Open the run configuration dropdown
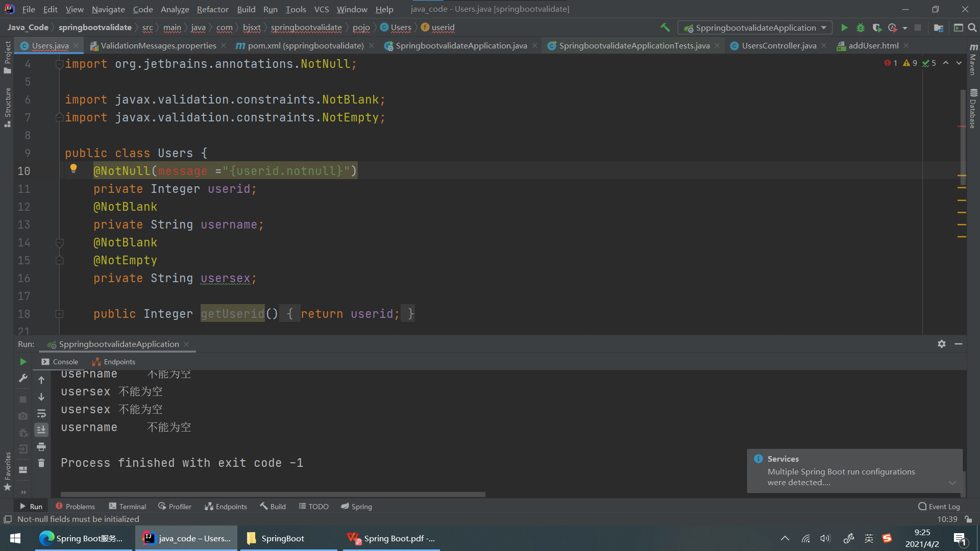 point(755,28)
